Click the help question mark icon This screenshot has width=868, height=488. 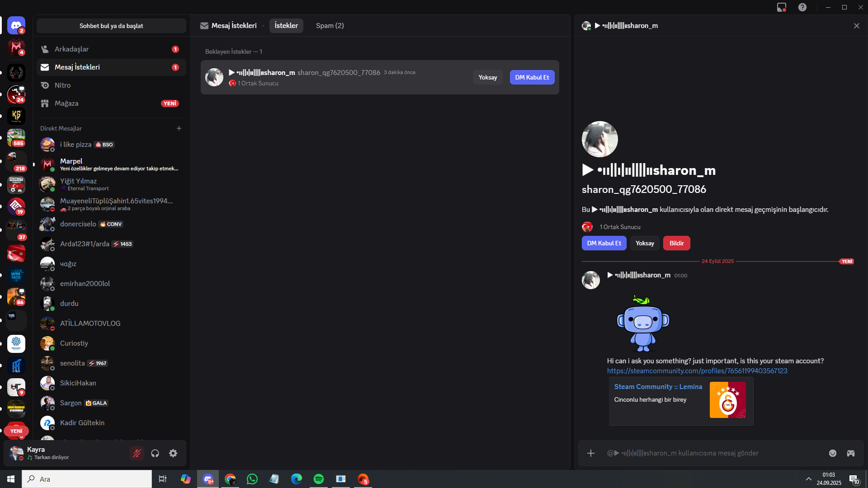[x=802, y=7]
